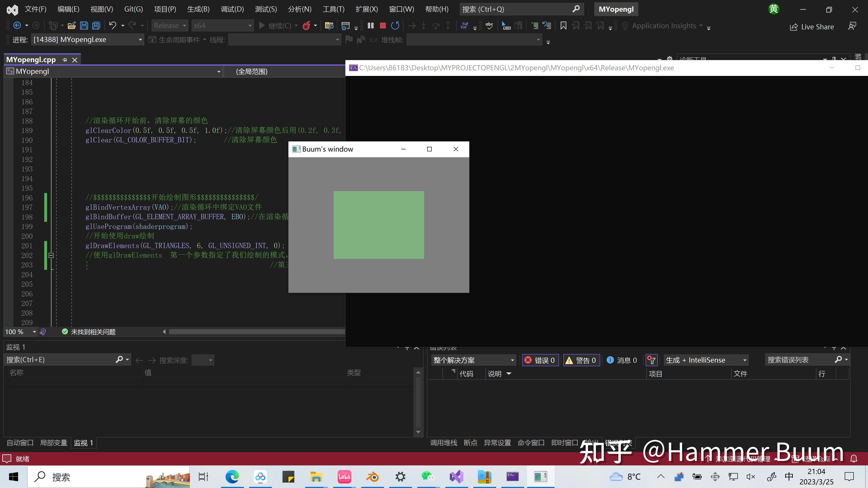Toggle a bookmark with the bookmark icon
This screenshot has width=868, height=488.
pos(563,25)
